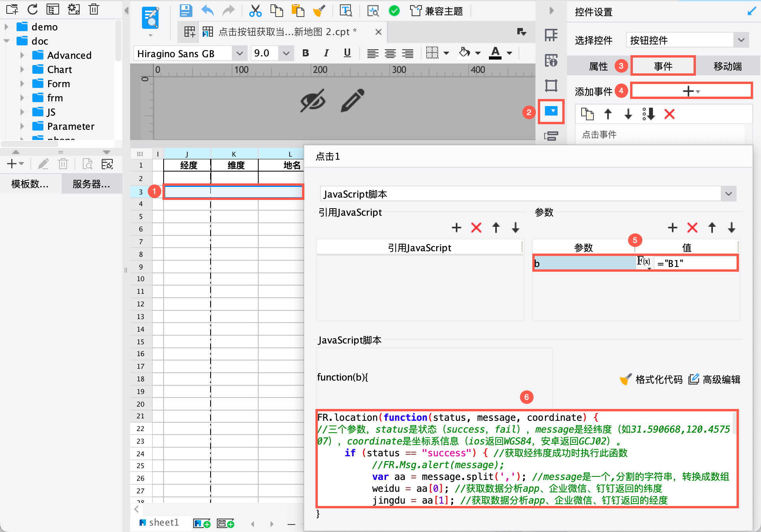
Task: Open the font color A swatch
Action: click(495, 53)
